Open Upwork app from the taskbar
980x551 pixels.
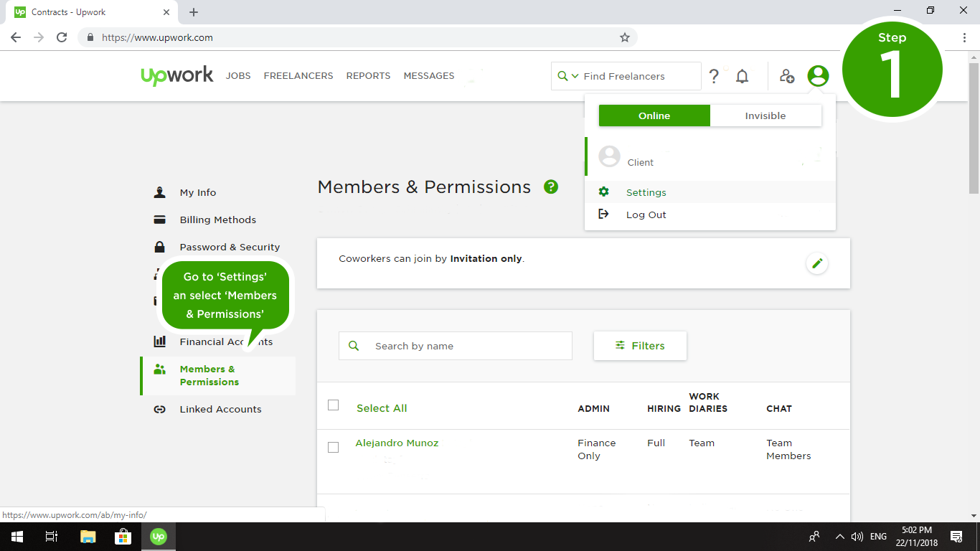[x=159, y=536]
